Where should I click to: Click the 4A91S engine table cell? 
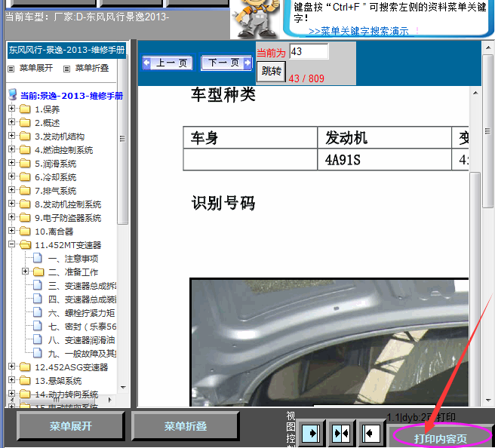(x=384, y=160)
